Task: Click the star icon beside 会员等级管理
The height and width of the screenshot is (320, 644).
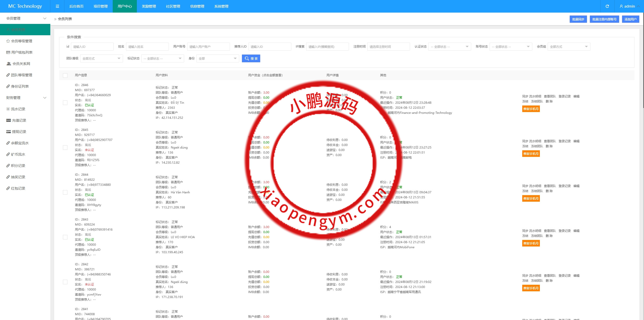Action: [8, 41]
